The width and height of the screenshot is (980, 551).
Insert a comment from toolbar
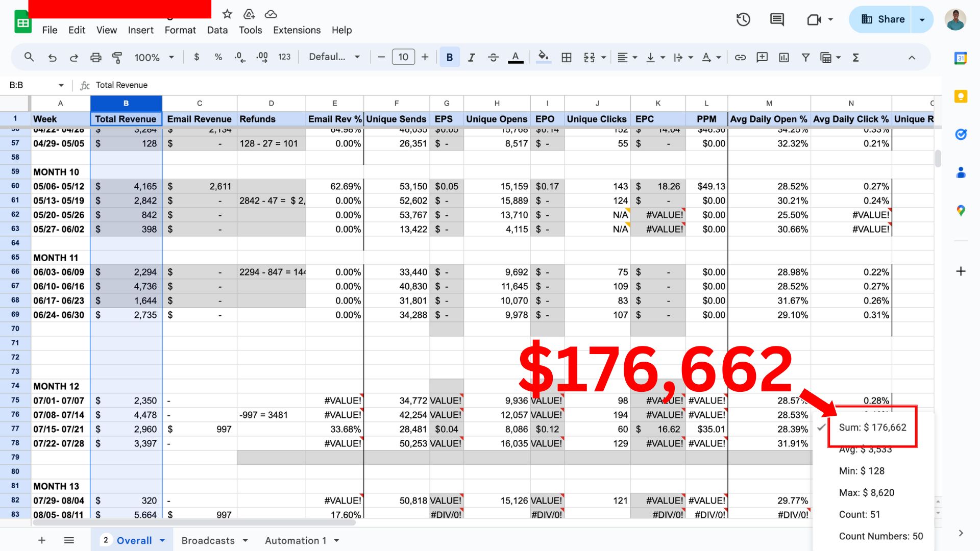click(x=762, y=57)
